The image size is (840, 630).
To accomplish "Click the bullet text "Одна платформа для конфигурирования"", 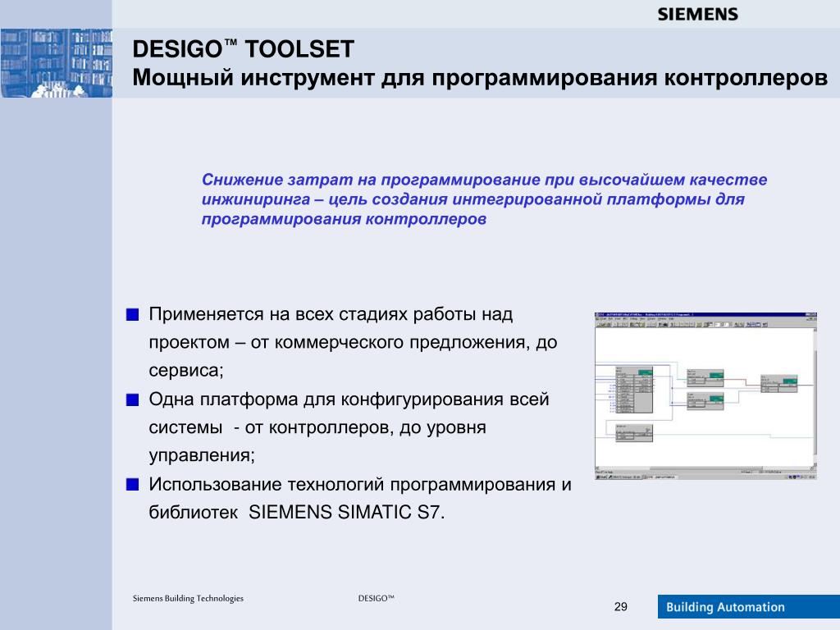I will (349, 427).
